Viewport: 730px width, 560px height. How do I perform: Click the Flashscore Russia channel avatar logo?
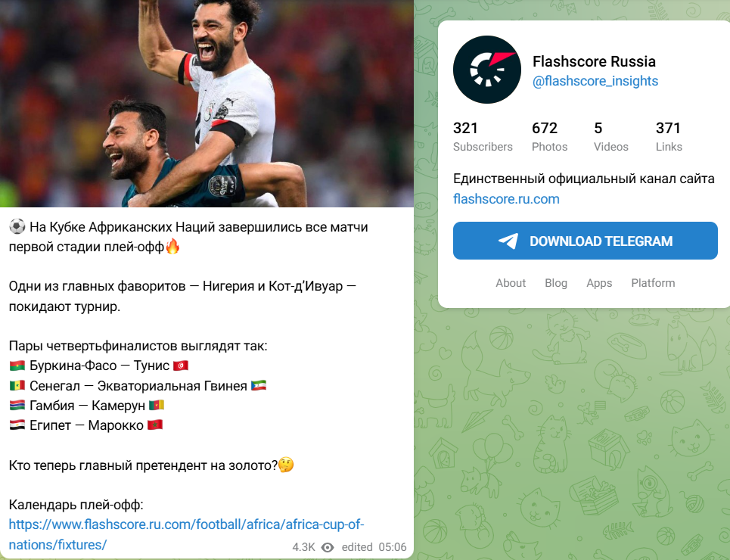pos(487,70)
